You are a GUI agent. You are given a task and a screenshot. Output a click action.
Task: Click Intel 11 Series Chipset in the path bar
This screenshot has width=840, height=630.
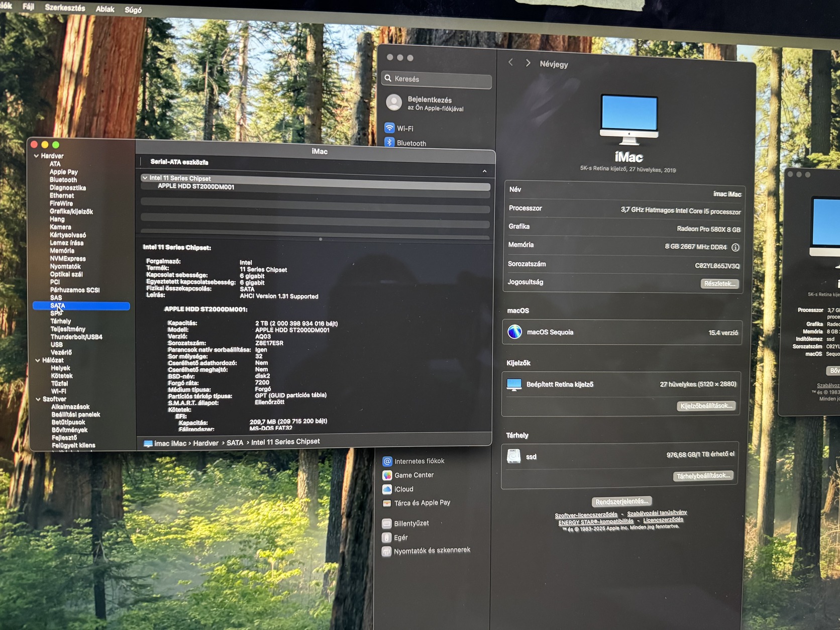285,442
